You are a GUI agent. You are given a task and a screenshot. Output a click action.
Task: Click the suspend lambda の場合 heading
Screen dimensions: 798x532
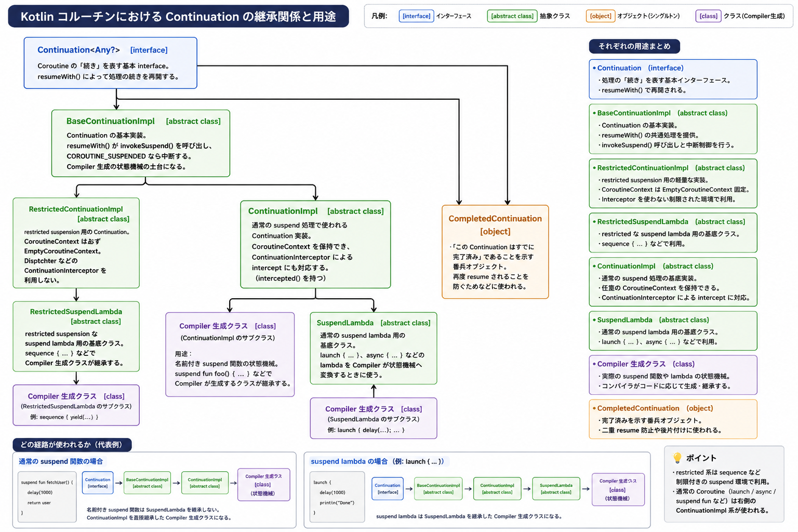377,461
